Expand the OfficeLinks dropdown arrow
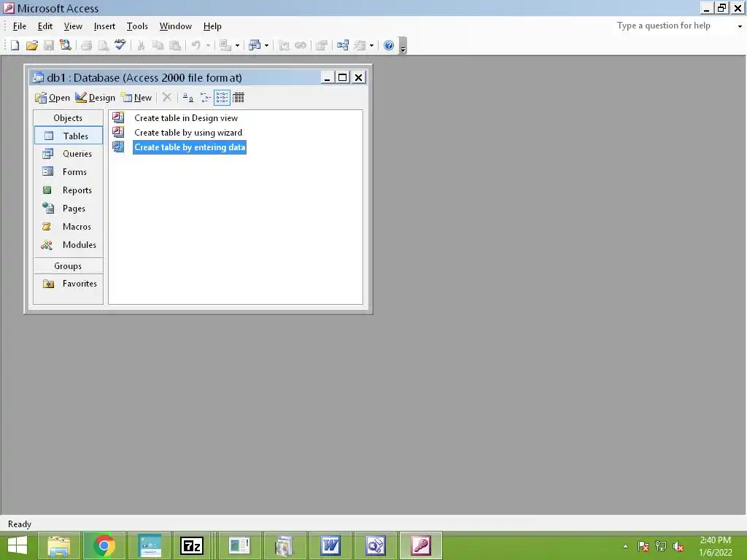This screenshot has height=560, width=747. coord(237,45)
